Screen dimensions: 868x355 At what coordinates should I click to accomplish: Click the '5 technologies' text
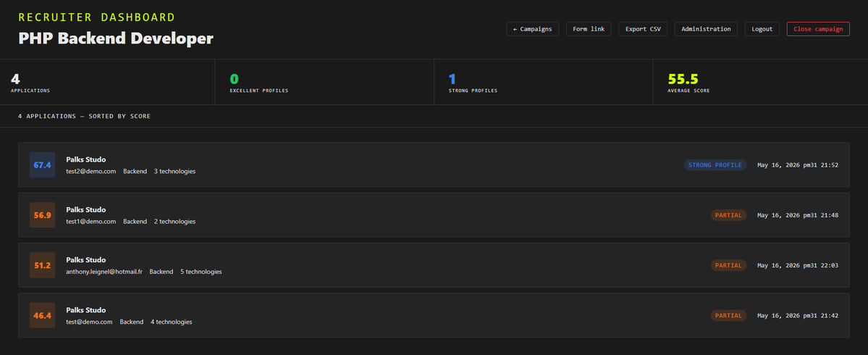tap(201, 272)
